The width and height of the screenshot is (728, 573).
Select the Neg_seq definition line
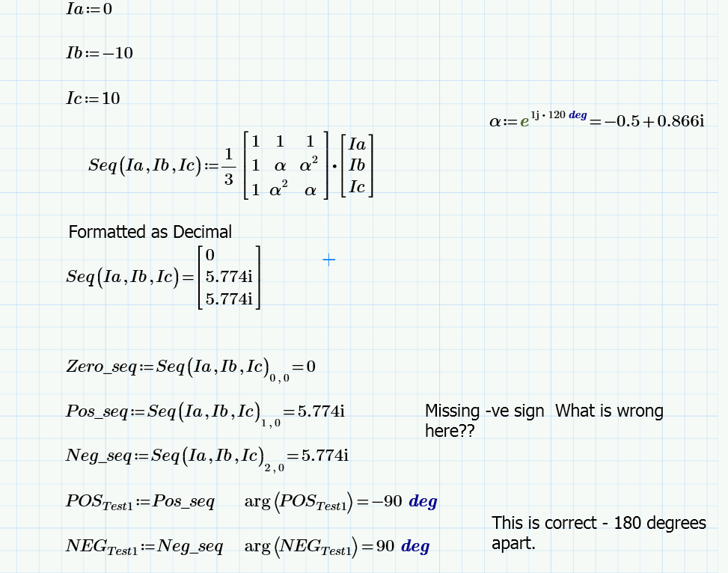pyautogui.click(x=207, y=457)
